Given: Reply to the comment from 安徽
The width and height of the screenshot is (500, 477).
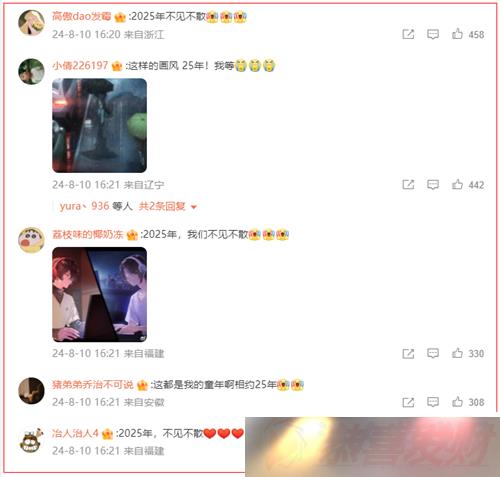Looking at the screenshot, I should click(433, 402).
